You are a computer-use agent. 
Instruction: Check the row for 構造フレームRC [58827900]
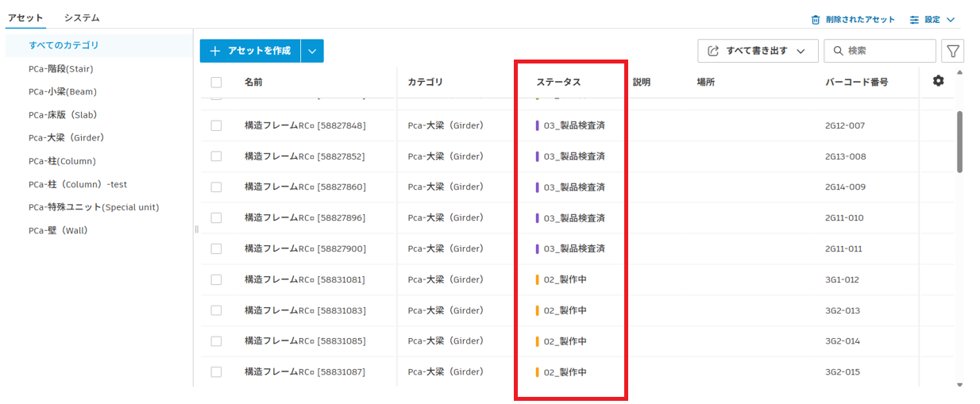tap(216, 248)
